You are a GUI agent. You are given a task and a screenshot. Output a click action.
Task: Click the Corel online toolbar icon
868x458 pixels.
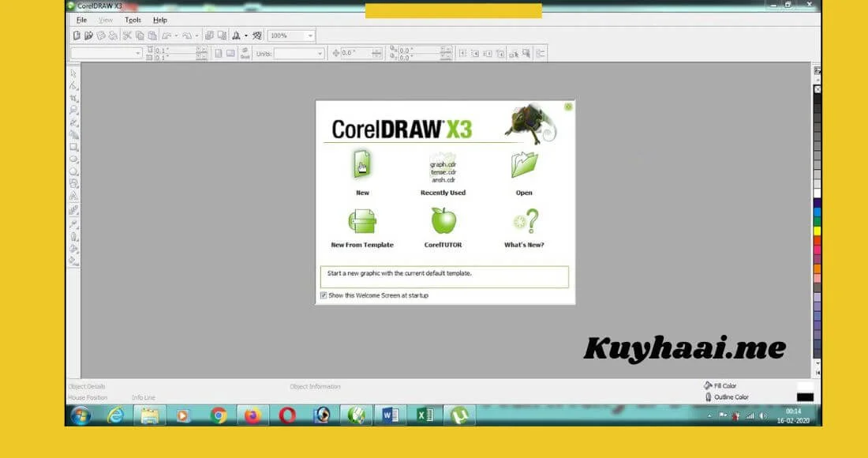pos(257,36)
